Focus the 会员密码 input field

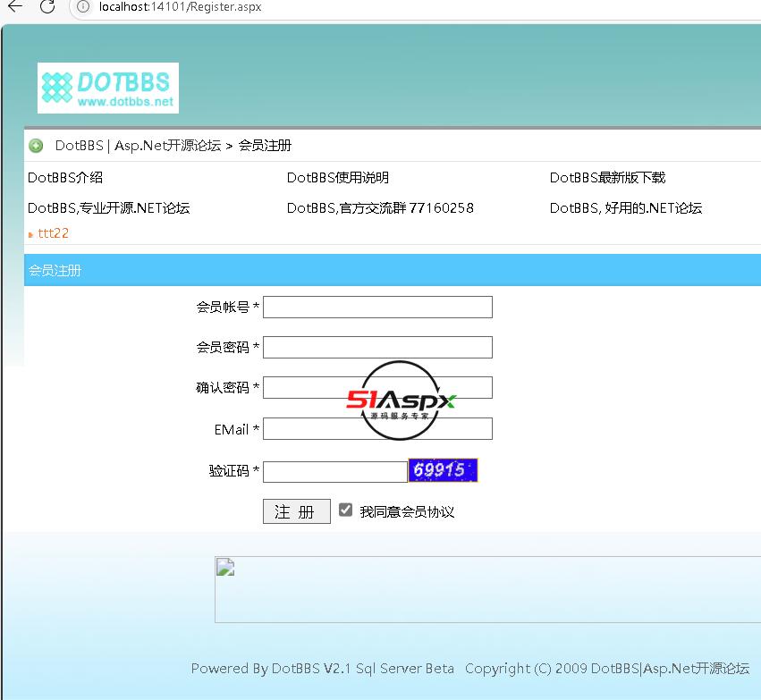377,348
